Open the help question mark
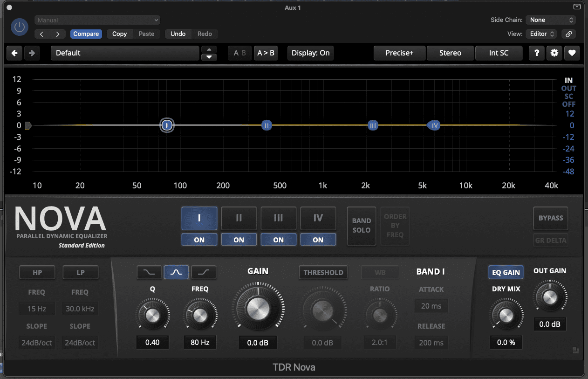 coord(536,53)
